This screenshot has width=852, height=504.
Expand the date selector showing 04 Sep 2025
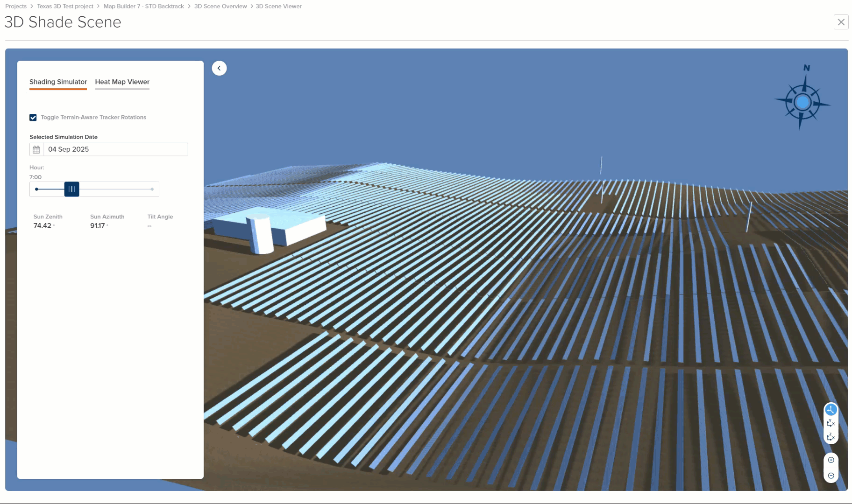tap(115, 149)
